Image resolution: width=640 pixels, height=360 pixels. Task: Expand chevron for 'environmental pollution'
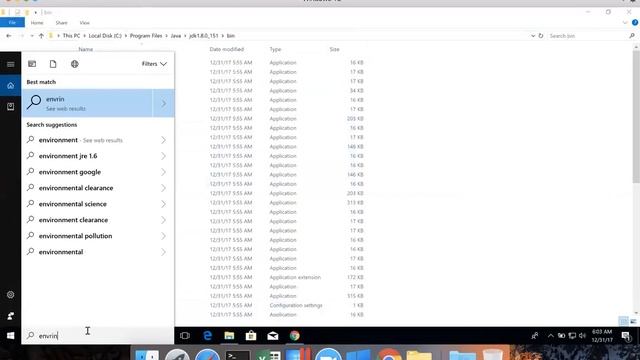164,236
